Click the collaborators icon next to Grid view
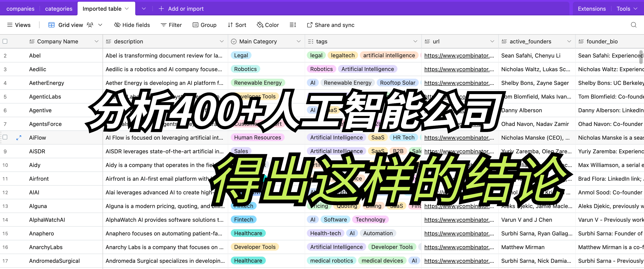 click(90, 25)
